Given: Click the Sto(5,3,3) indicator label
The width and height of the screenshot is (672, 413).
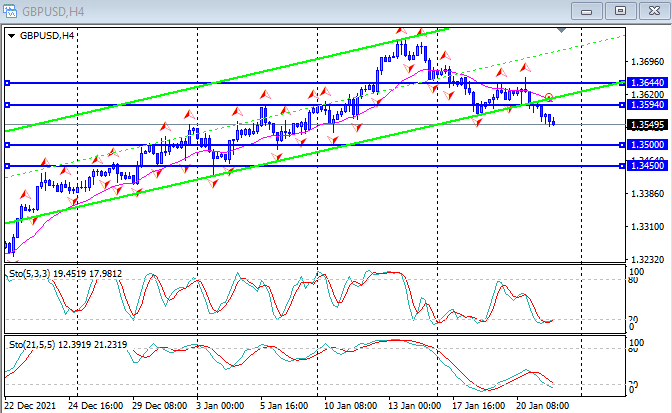Looking at the screenshot, I should 30,273.
